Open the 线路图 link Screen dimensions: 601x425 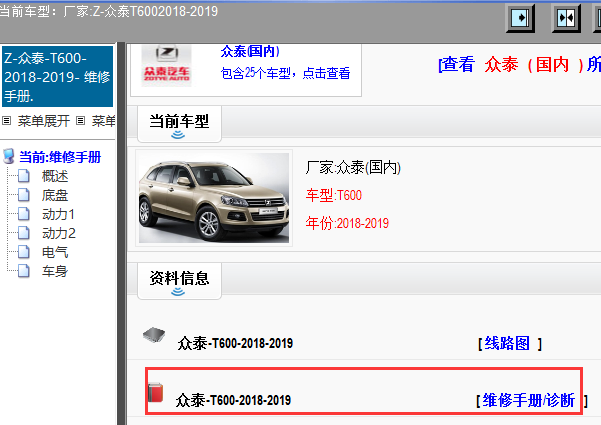pyautogui.click(x=509, y=343)
